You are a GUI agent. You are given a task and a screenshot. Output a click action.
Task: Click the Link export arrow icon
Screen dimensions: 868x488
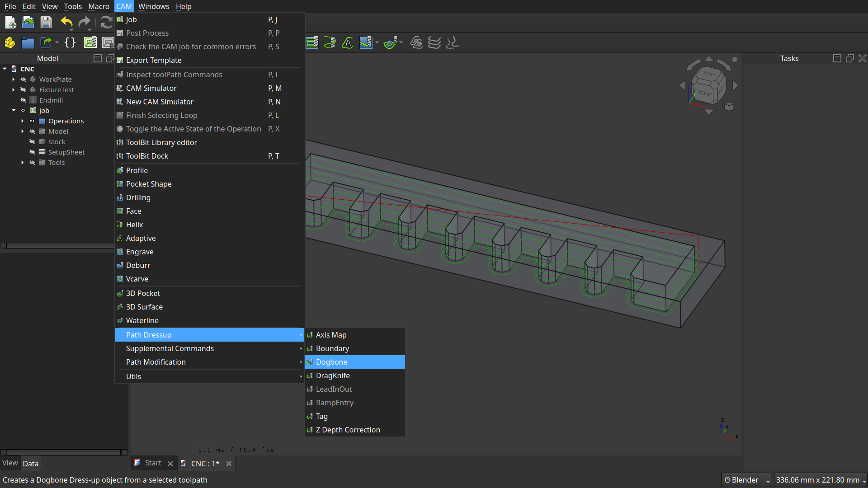pyautogui.click(x=46, y=42)
